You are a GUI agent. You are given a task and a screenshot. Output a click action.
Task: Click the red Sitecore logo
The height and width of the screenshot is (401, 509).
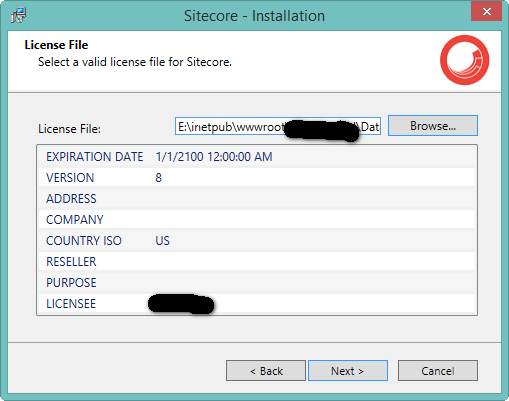(x=464, y=60)
